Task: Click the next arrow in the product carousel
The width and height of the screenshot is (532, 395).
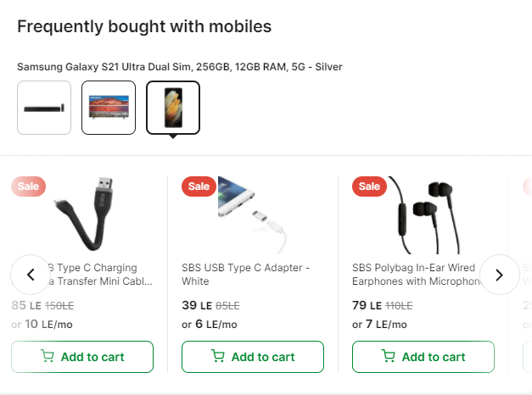Action: pyautogui.click(x=500, y=275)
